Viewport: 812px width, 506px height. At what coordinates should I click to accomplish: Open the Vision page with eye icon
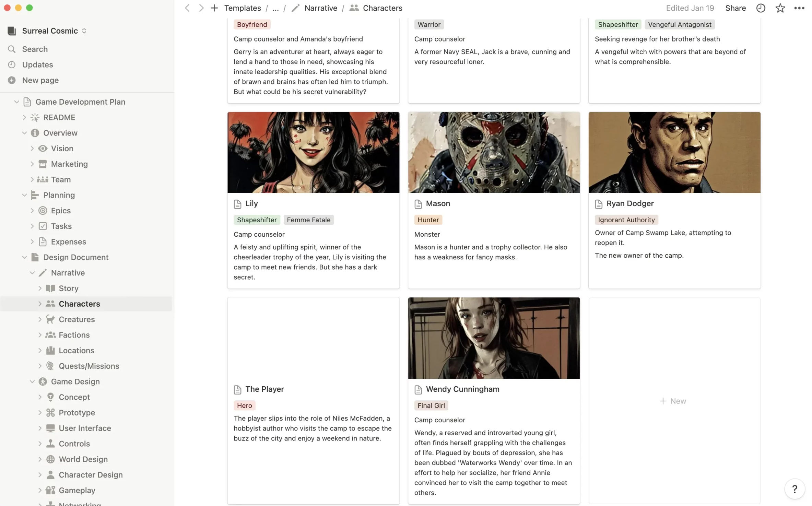tap(62, 149)
